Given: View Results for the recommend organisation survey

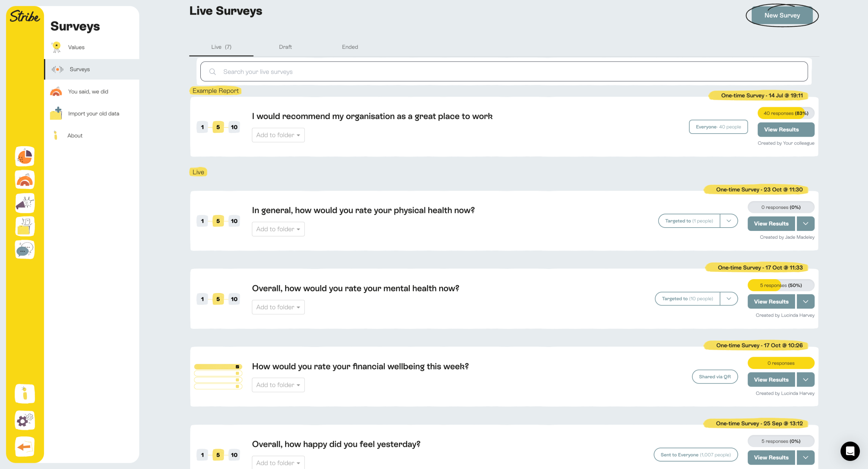Looking at the screenshot, I should point(781,130).
